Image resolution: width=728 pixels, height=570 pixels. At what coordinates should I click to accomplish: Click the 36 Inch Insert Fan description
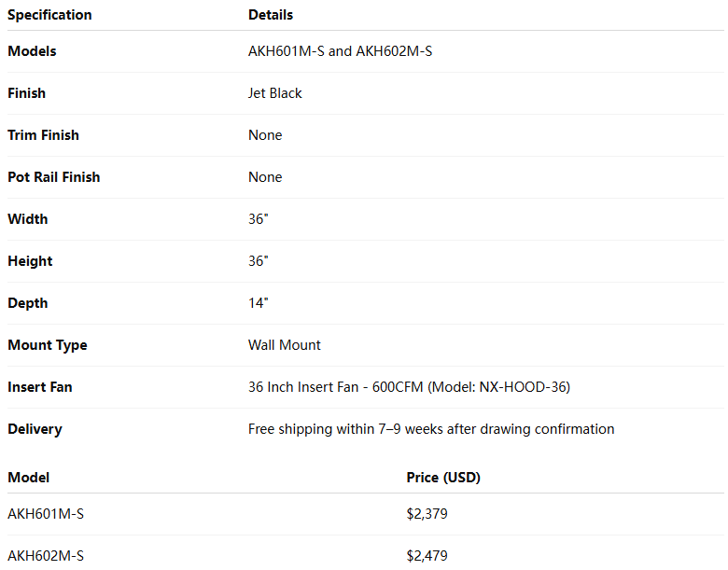click(x=409, y=387)
